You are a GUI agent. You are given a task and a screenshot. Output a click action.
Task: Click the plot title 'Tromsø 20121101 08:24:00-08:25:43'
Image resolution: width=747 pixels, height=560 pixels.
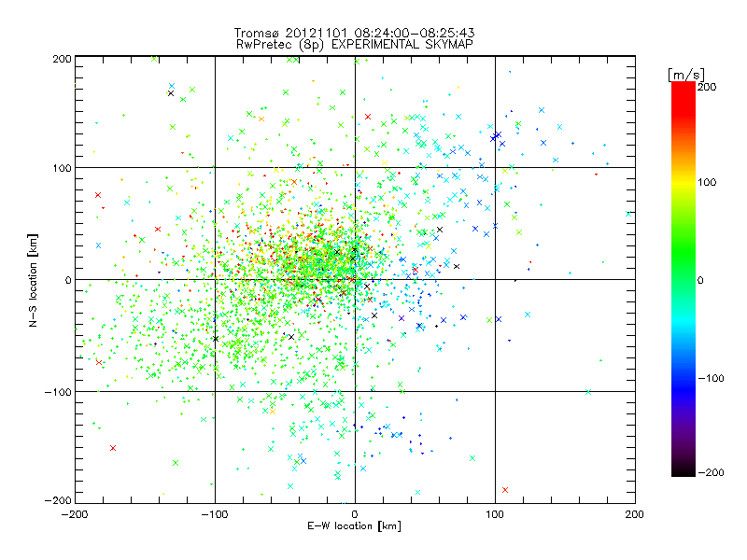point(354,33)
